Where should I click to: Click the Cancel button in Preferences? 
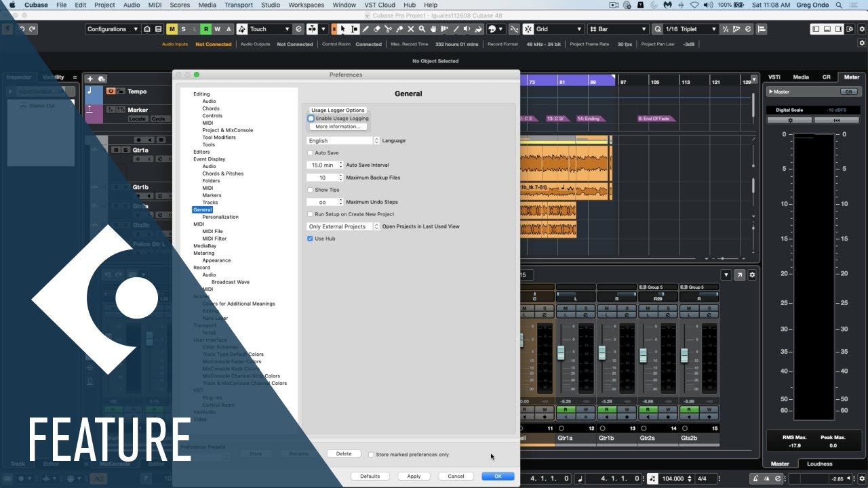coord(456,476)
